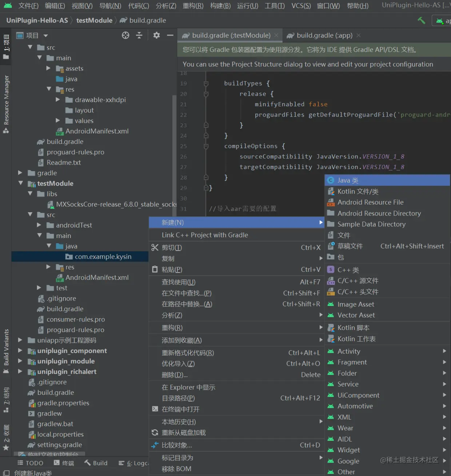Viewport: 451px width, 476px height.
Task: Choose C/C++ source file option
Action: tap(387, 281)
